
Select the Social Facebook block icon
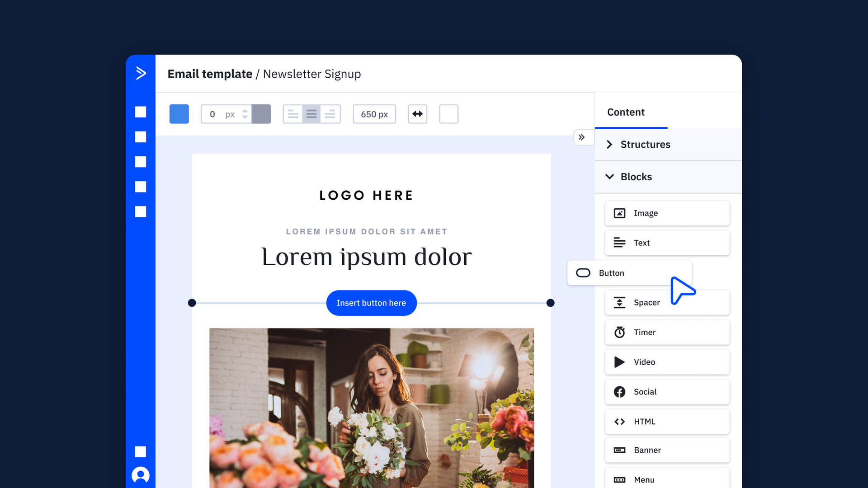pyautogui.click(x=619, y=392)
